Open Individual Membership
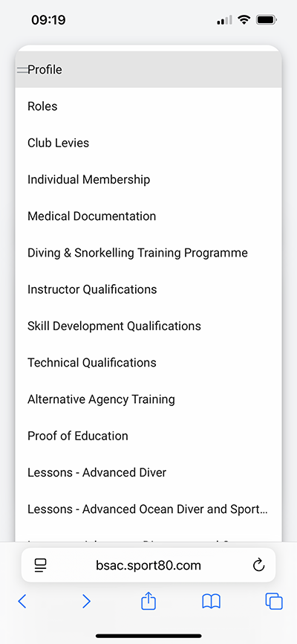Viewport: 297px width, 644px height. (x=148, y=179)
